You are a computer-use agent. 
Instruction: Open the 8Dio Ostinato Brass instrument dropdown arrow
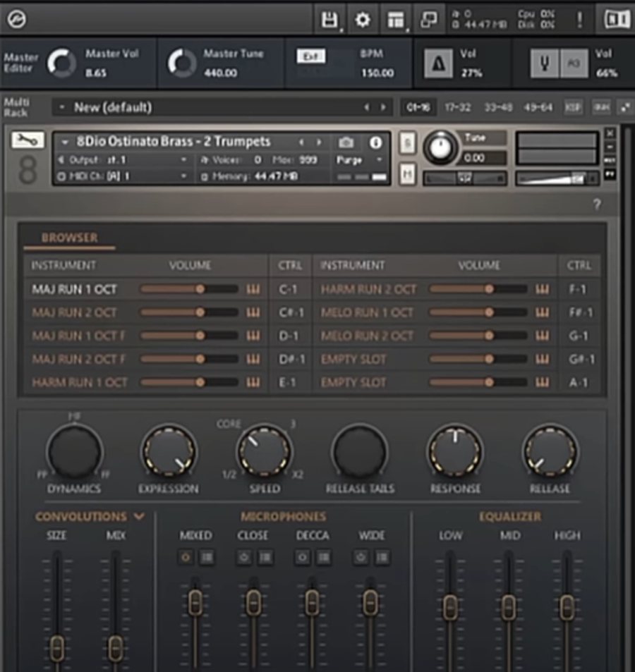click(65, 142)
